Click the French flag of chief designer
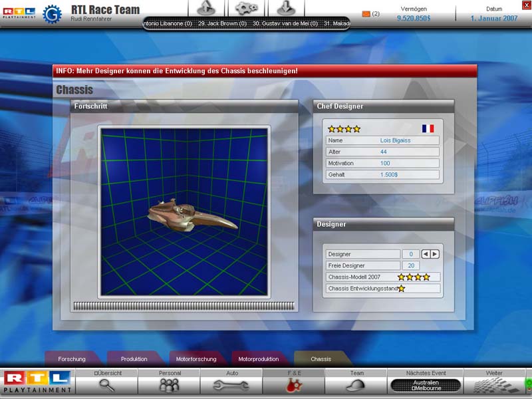Image resolution: width=532 pixels, height=399 pixels. [x=428, y=128]
